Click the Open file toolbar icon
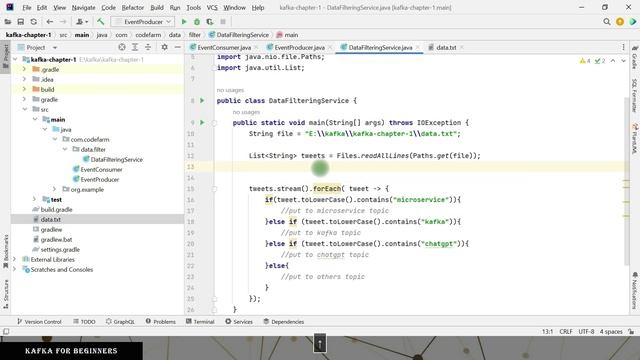 click(x=8, y=22)
